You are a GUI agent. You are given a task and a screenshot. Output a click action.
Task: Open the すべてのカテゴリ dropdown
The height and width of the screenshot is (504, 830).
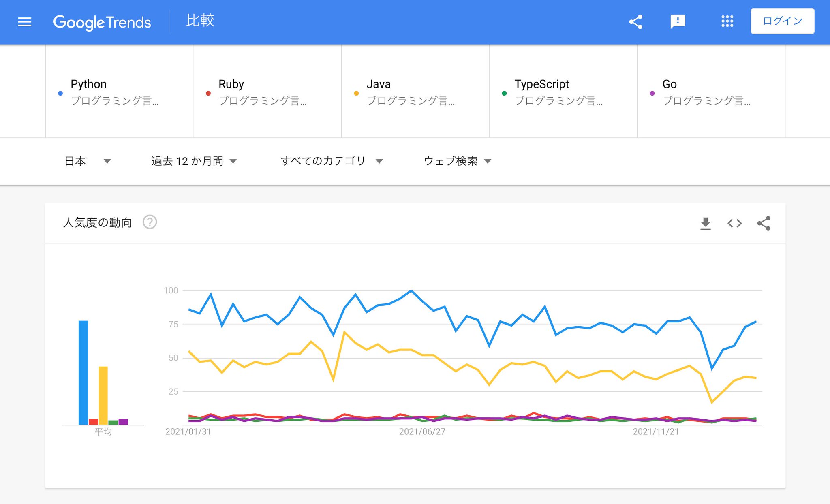pos(332,161)
